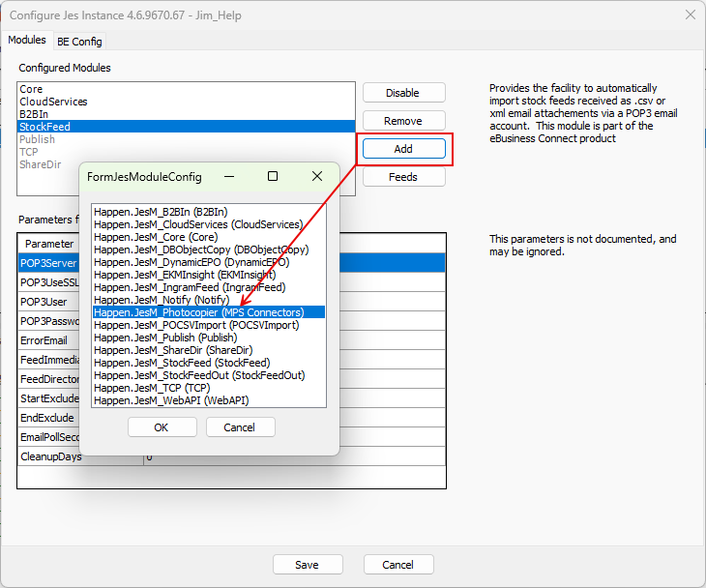Switch to the BE Config tab
The width and height of the screenshot is (706, 588).
coord(79,41)
